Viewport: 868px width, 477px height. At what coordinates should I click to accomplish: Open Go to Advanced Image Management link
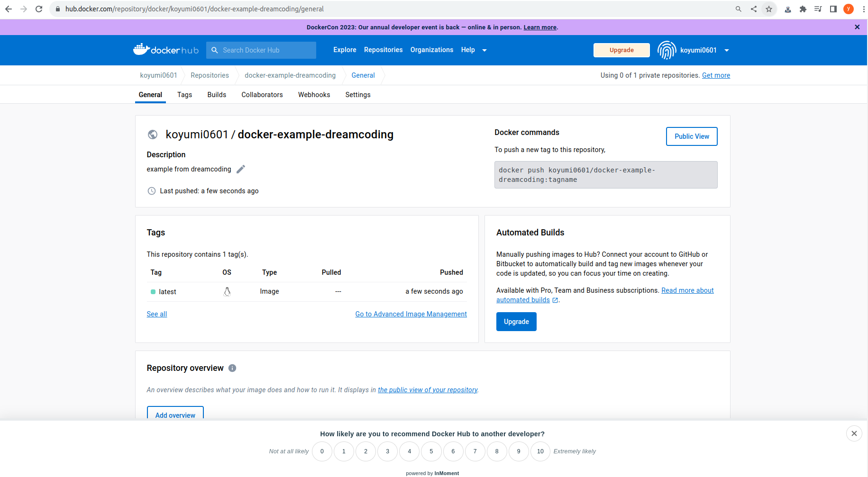tap(411, 314)
